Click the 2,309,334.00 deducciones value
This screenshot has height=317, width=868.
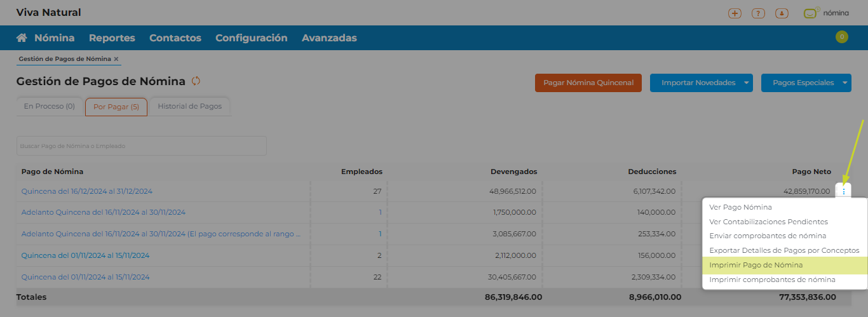tap(654, 277)
